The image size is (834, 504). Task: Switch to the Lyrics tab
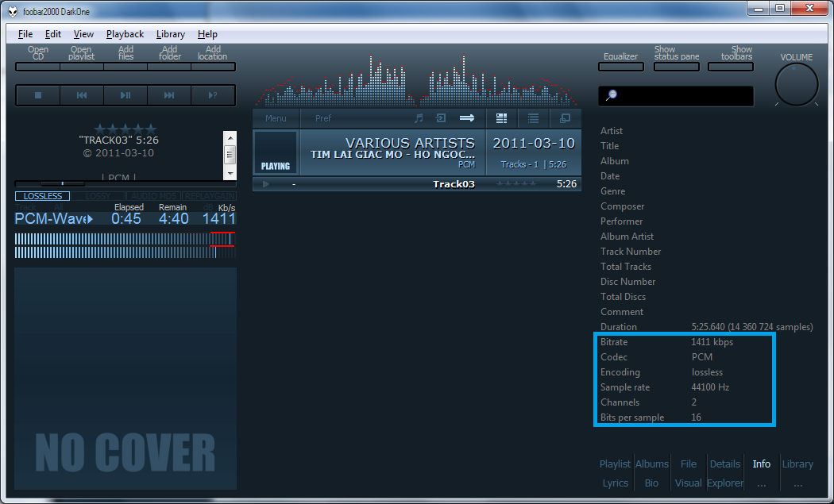615,483
